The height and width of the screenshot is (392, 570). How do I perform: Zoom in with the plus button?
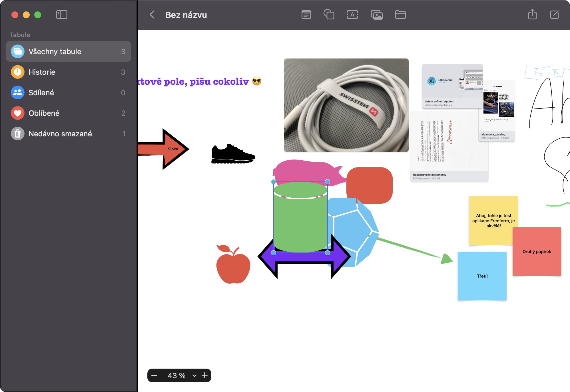click(204, 375)
